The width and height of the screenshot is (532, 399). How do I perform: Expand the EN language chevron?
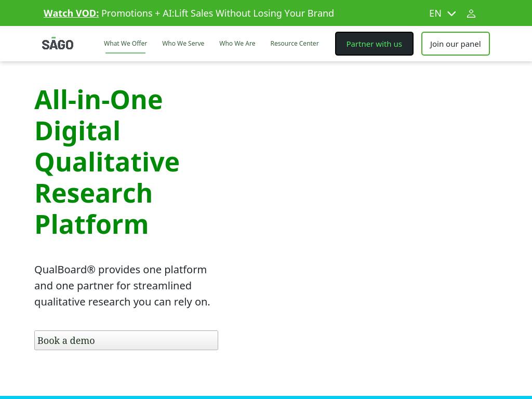click(x=451, y=14)
